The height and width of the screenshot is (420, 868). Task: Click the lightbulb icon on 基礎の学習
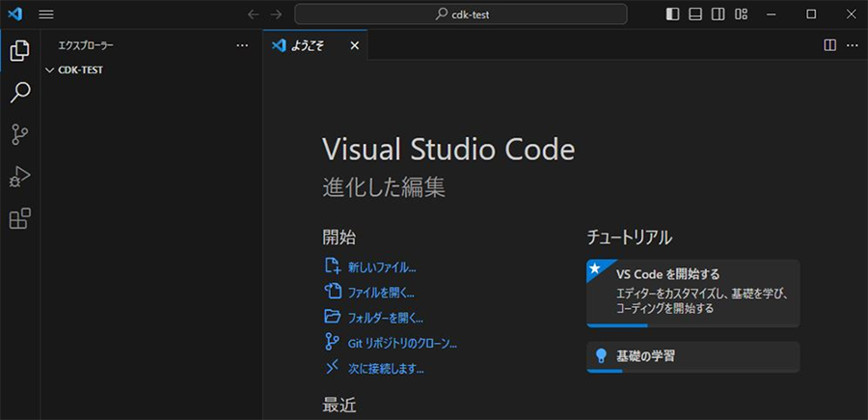(601, 356)
